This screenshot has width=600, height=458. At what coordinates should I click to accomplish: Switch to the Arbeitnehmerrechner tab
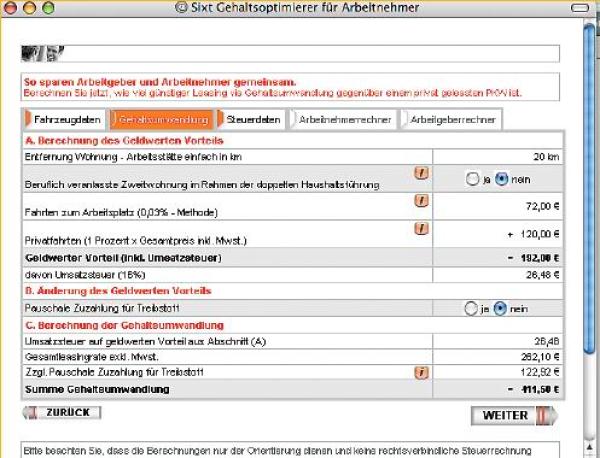[x=342, y=120]
